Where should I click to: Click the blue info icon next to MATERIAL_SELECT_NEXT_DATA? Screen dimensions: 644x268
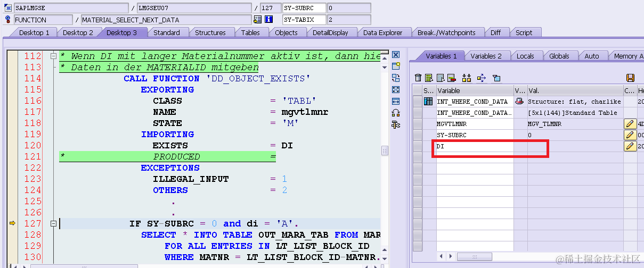pyautogui.click(x=269, y=20)
